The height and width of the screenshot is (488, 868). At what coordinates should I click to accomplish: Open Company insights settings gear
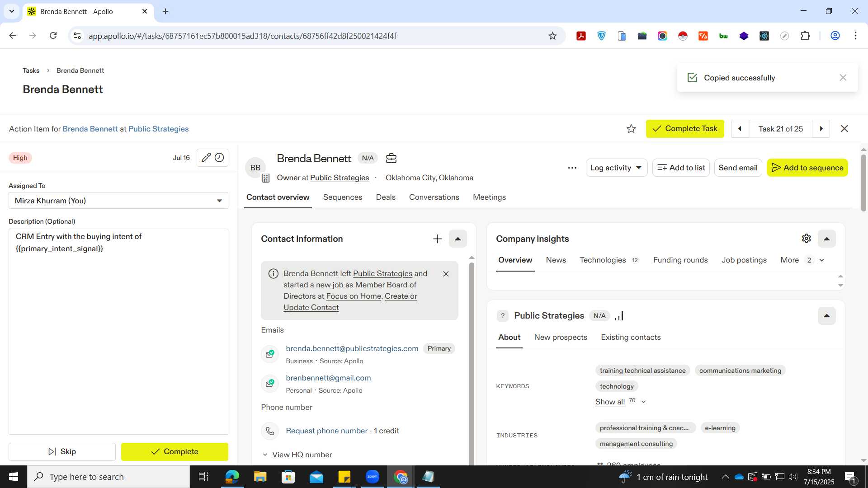coord(806,239)
